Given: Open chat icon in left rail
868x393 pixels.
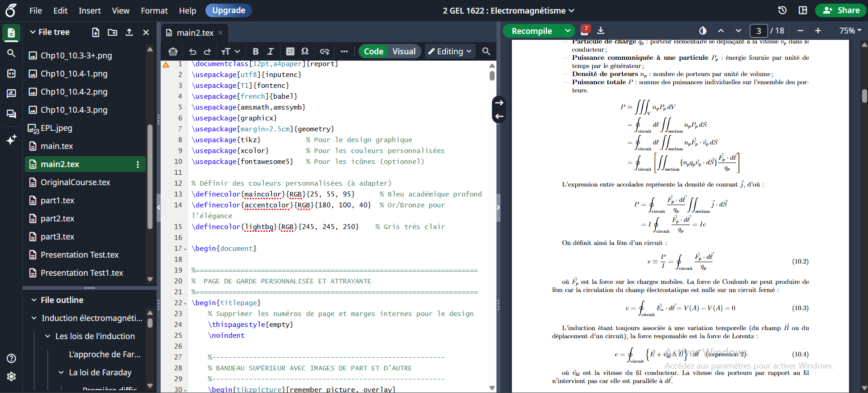Looking at the screenshot, I should pos(11,114).
